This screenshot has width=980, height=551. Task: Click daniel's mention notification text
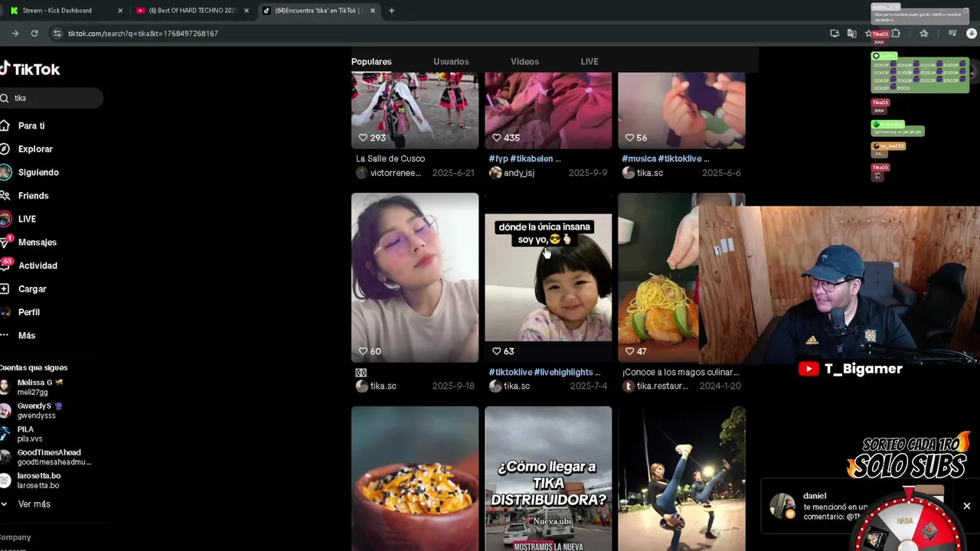pos(835,511)
